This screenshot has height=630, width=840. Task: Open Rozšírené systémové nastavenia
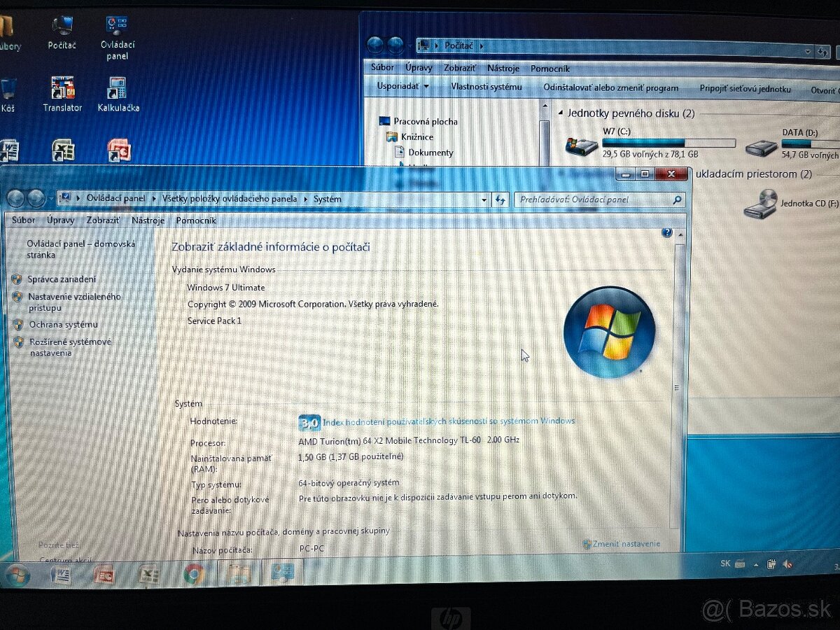(x=70, y=347)
